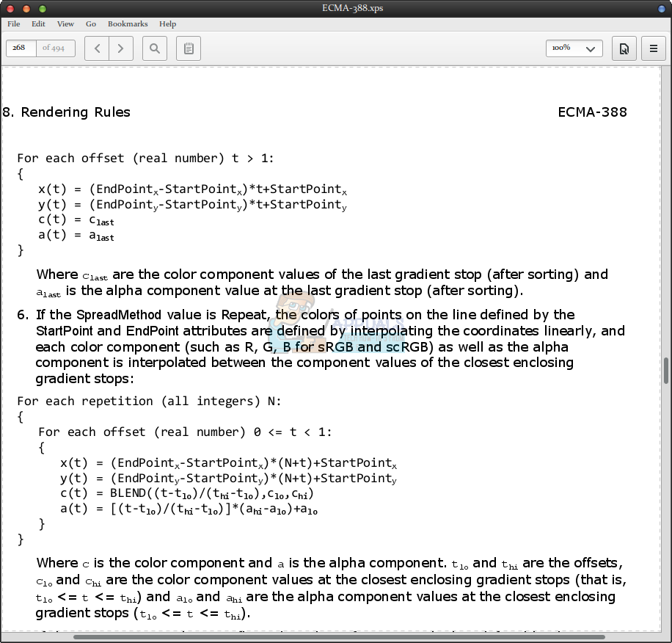Click the 'of 494' page count label

pos(54,48)
